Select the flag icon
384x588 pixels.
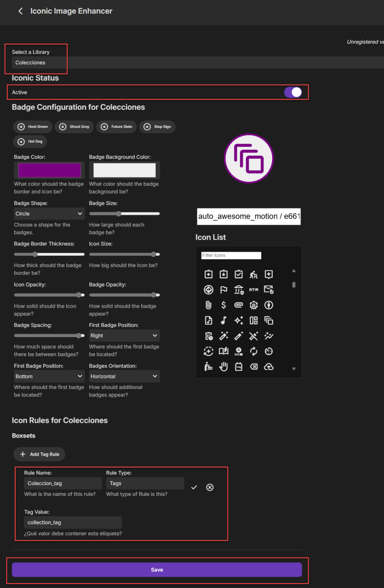224,290
